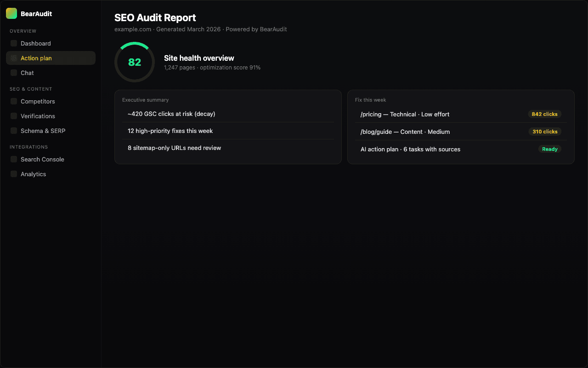Image resolution: width=588 pixels, height=368 pixels.
Task: Click the 310 clicks badge
Action: 544,132
